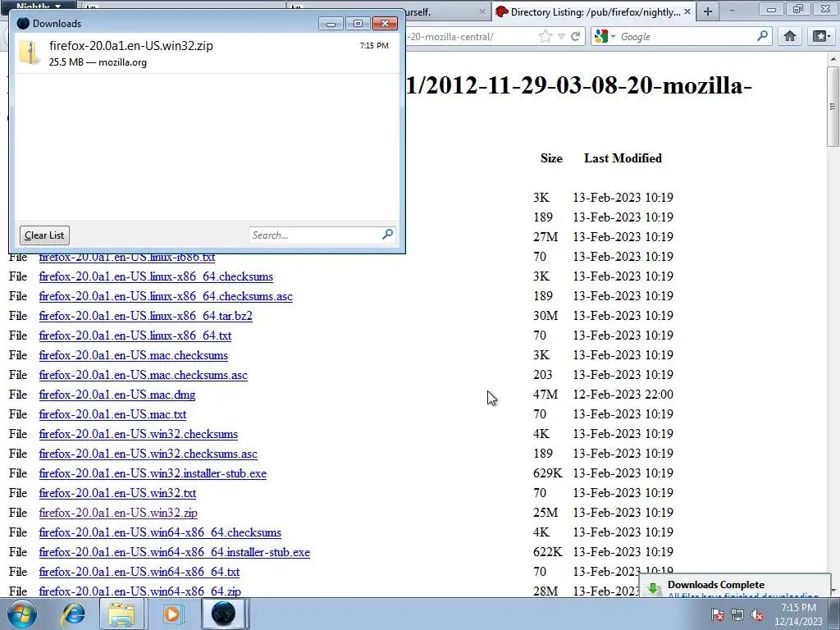Click the Nightly globe icon in Downloads title bar
Screen dimensions: 840x630
pos(23,23)
